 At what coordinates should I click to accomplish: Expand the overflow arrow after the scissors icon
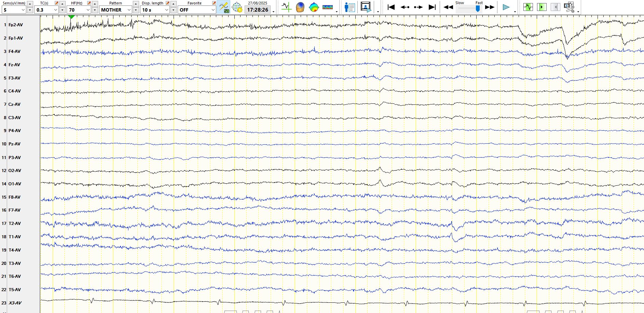578,12
